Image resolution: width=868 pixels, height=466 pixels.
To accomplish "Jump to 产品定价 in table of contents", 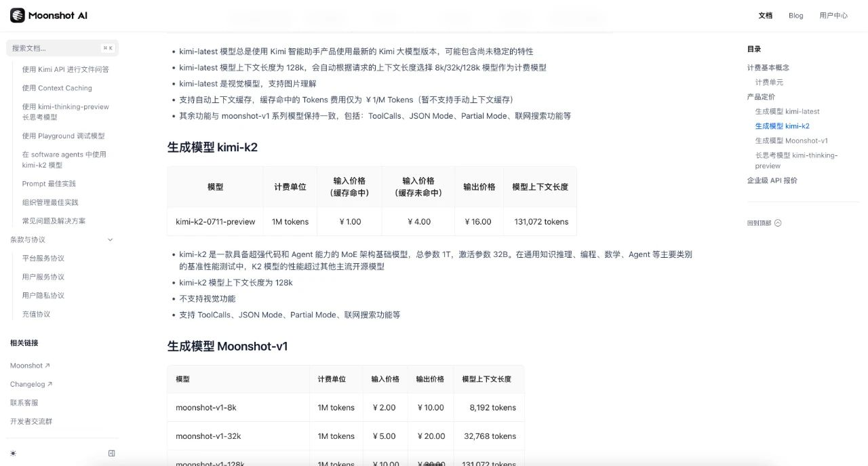I will tap(761, 97).
